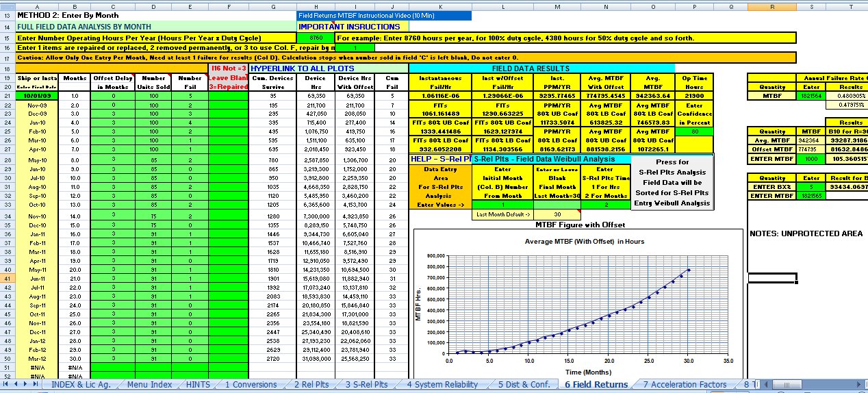Image resolution: width=868 pixels, height=393 pixels.
Task: Open the HINTS sheet tab
Action: point(199,385)
